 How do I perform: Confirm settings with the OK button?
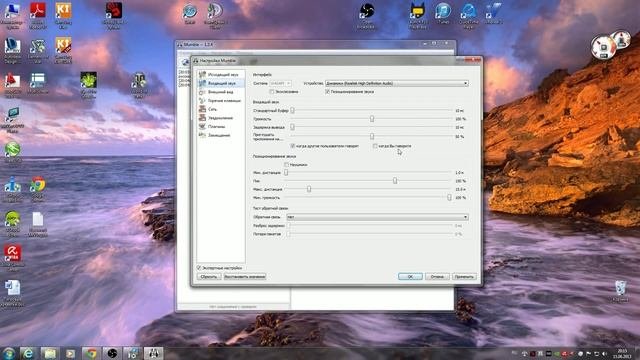[410, 277]
